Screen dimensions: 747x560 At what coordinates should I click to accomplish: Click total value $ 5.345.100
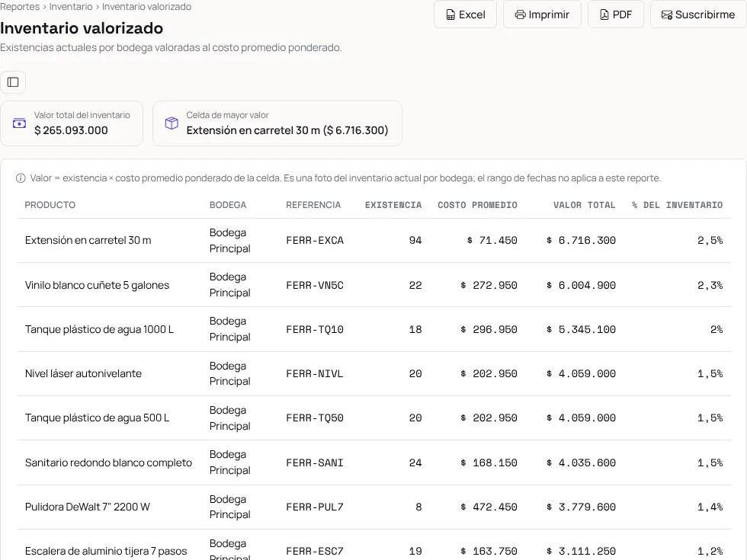[581, 329]
